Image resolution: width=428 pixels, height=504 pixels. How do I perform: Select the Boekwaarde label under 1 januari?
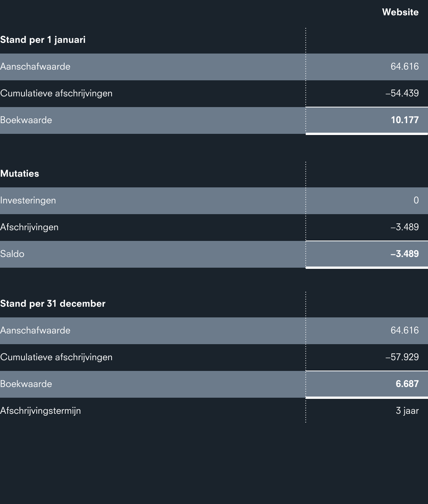(x=26, y=120)
